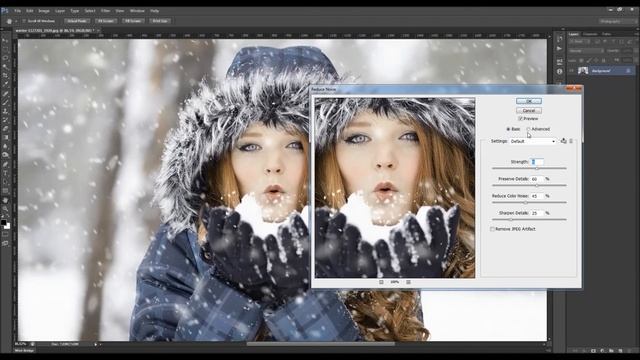
Task: Select the Dodge tool
Action: click(x=5, y=155)
